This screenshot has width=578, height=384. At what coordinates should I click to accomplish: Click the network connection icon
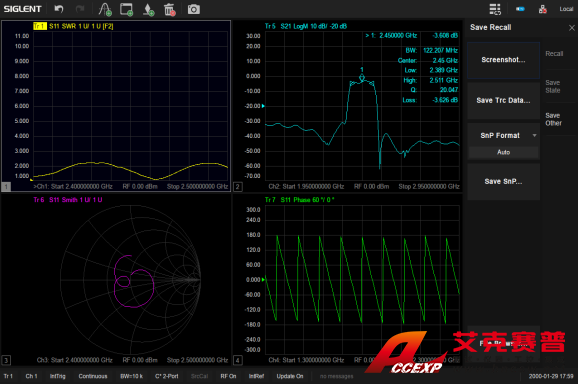click(543, 9)
